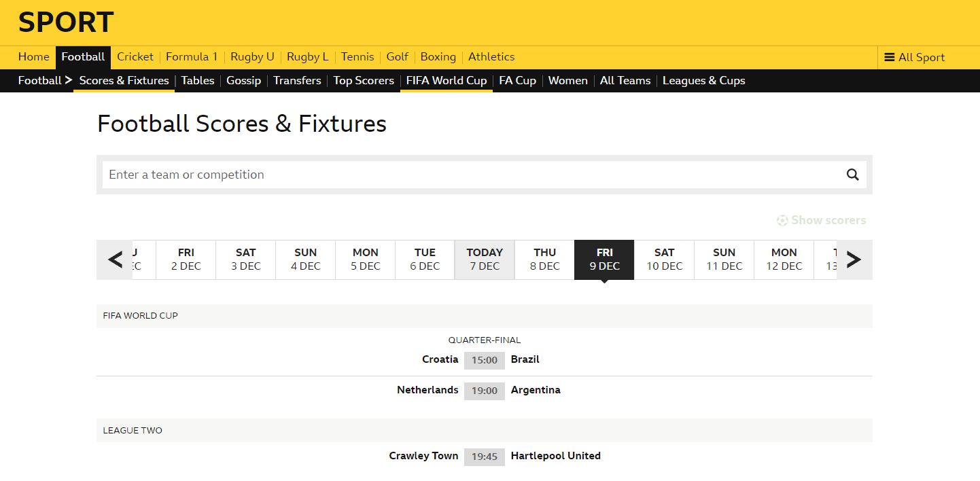980x481 pixels.
Task: Click the previous dates arrow
Action: click(115, 260)
